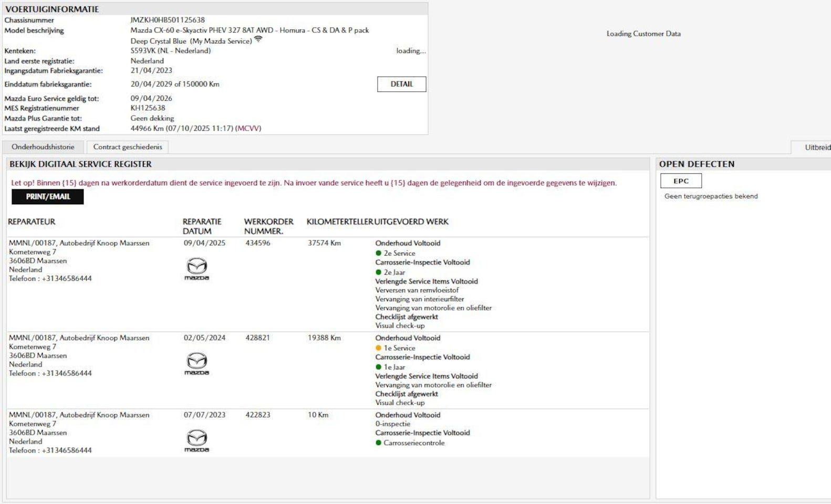Click the Mazda logo under date 02/05/2024
Screen dimensions: 831x504
tap(196, 363)
